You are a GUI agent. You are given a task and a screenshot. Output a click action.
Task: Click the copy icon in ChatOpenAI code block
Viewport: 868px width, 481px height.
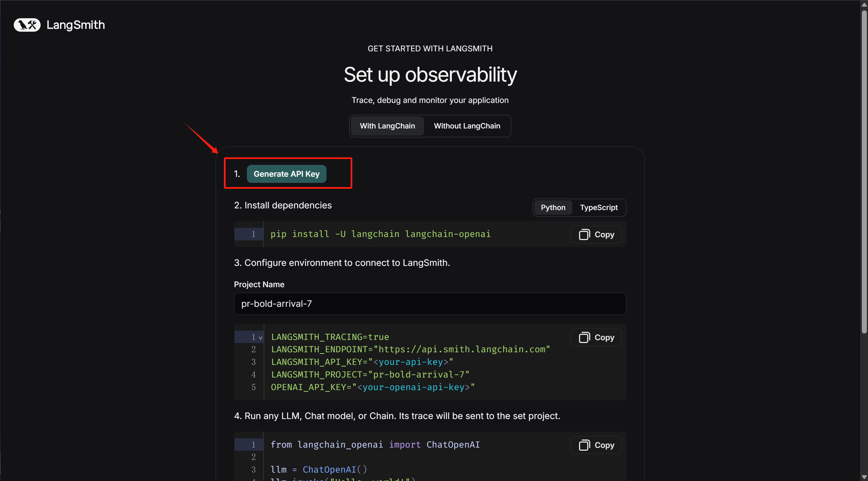tap(584, 445)
